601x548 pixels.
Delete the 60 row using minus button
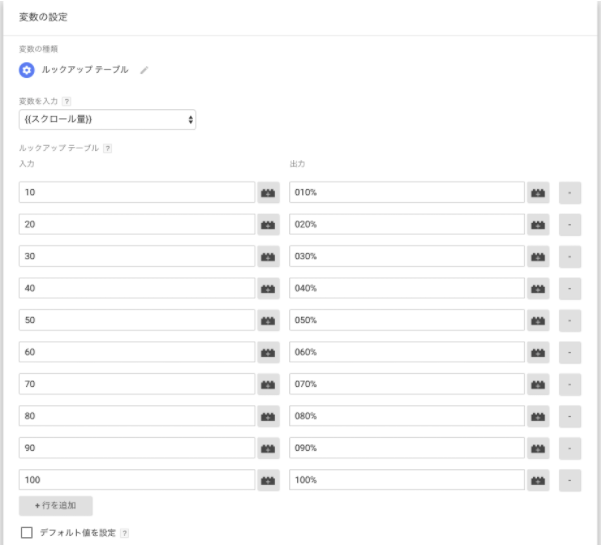[570, 352]
